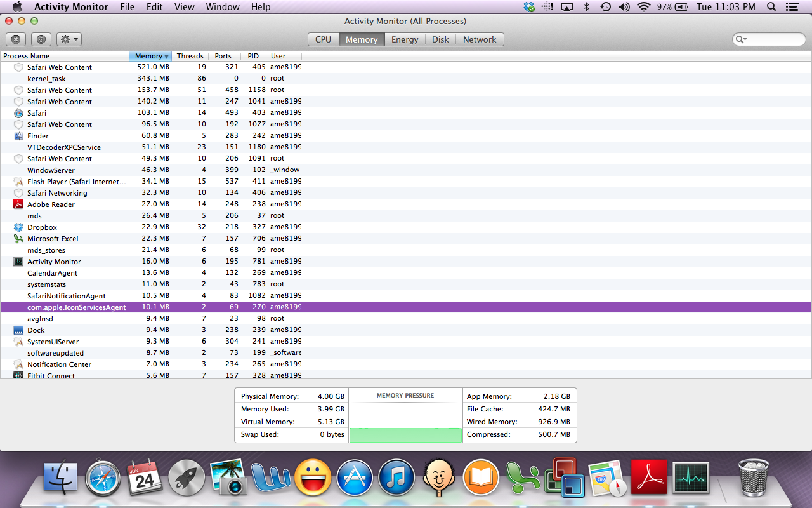812x508 pixels.
Task: Select the Microsoft Excel process icon
Action: [18, 239]
